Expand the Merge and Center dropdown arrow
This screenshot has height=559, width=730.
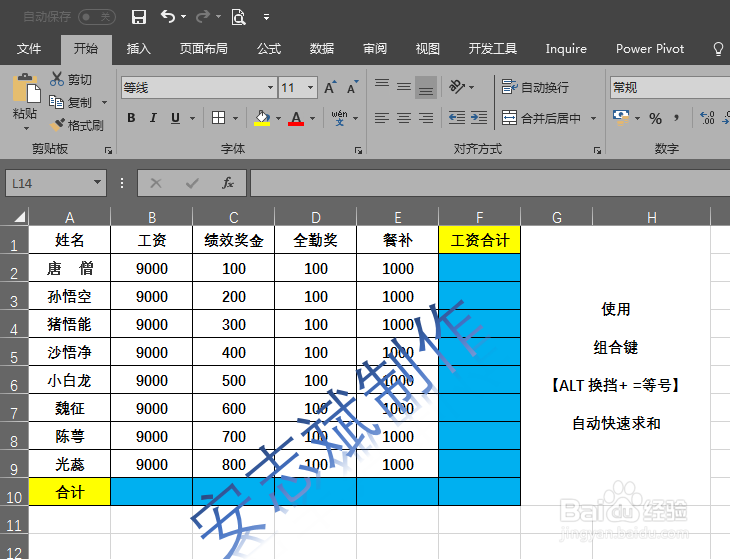[594, 118]
